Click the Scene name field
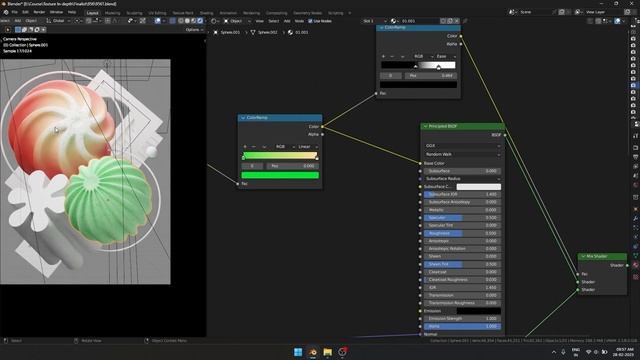Image resolution: width=640 pixels, height=360 pixels. [534, 12]
